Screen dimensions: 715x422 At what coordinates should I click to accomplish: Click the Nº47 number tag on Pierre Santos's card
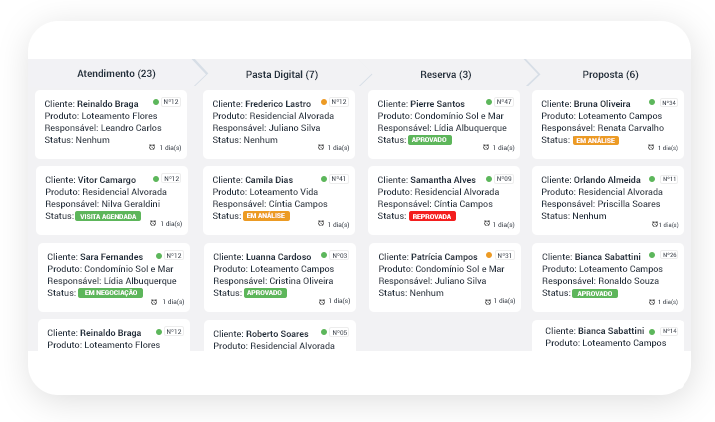click(x=505, y=102)
